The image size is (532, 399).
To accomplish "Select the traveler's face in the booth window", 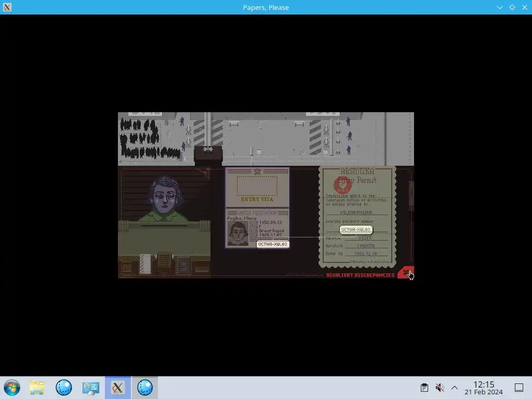I will click(165, 195).
